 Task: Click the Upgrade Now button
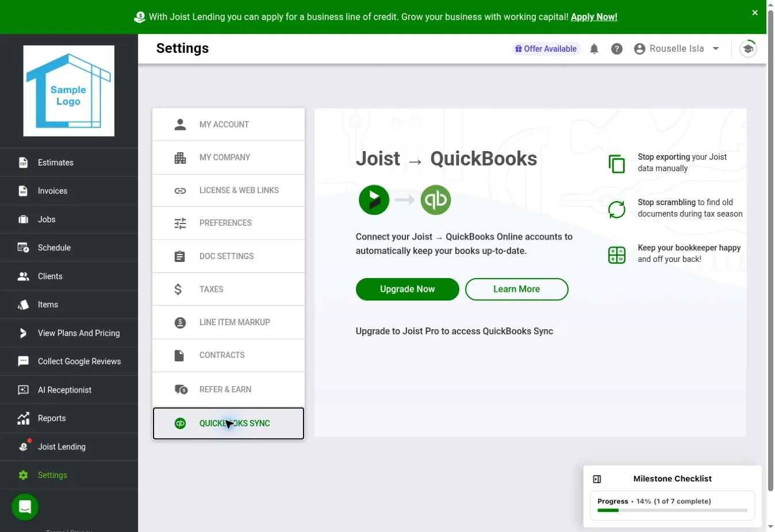(408, 290)
